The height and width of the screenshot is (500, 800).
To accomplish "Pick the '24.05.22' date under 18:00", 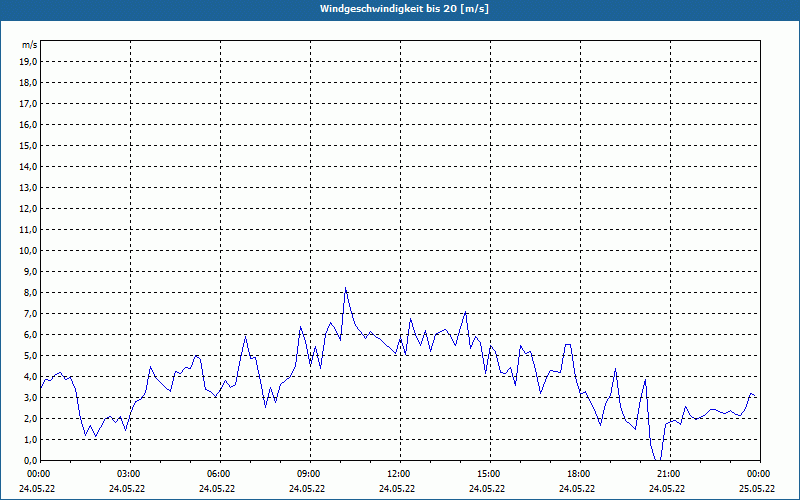I will tap(577, 489).
